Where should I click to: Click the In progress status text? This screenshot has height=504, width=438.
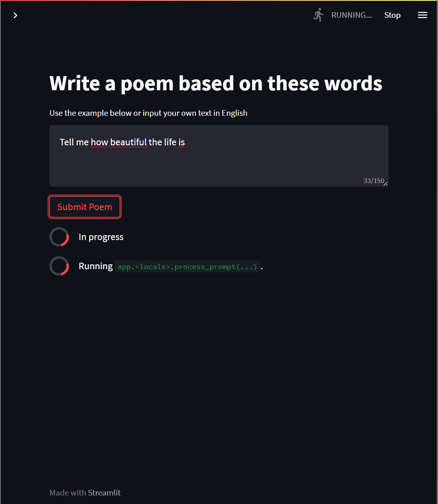pos(101,237)
